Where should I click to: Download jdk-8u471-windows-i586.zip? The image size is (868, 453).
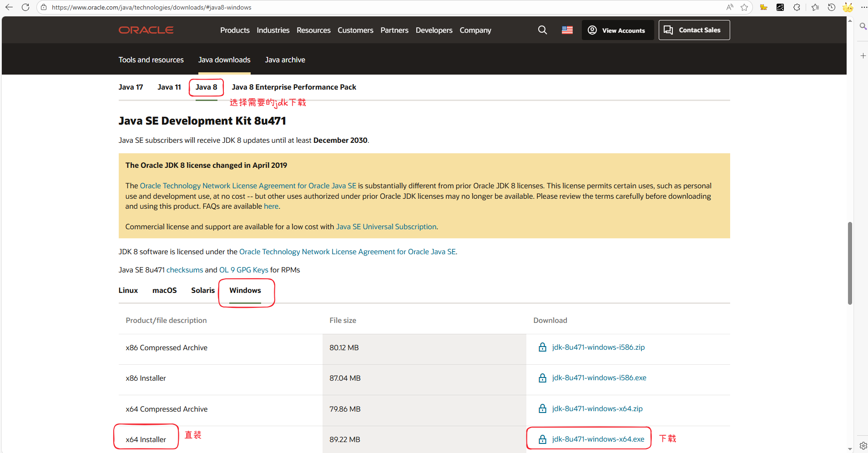pos(598,347)
